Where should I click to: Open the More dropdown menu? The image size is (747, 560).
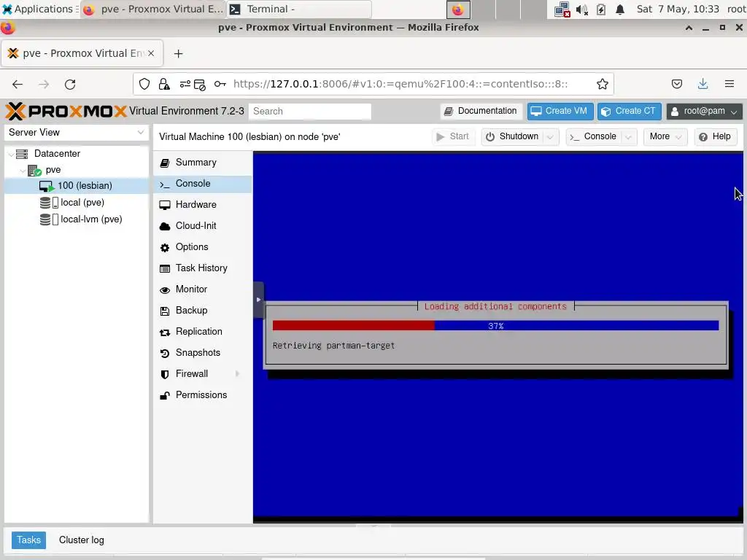click(665, 136)
